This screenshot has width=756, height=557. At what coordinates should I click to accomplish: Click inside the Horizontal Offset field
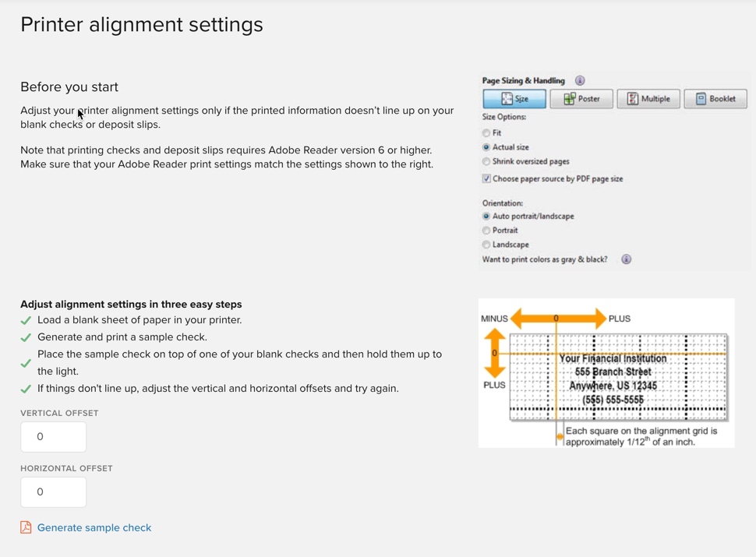pyautogui.click(x=53, y=492)
